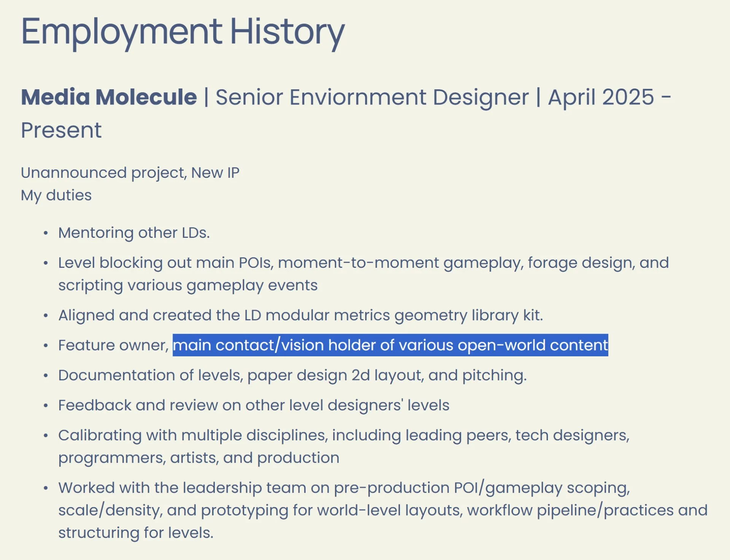Screen dimensions: 730x560
Task: Click the Mentoring other LDs bullet
Action: tap(134, 233)
